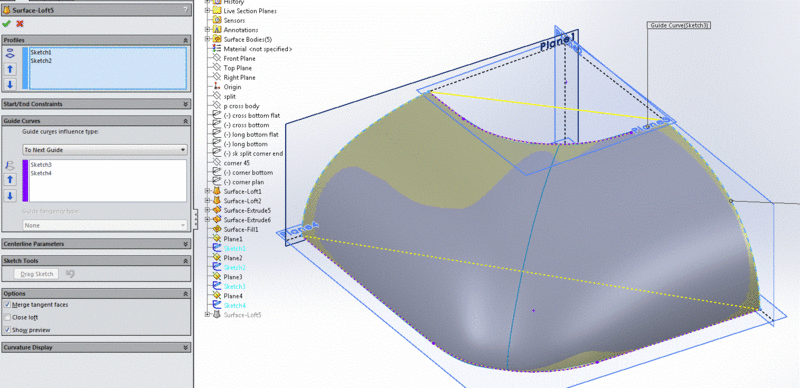The width and height of the screenshot is (800, 388).
Task: Select Plane2 in the feature tree
Action: pos(233,258)
